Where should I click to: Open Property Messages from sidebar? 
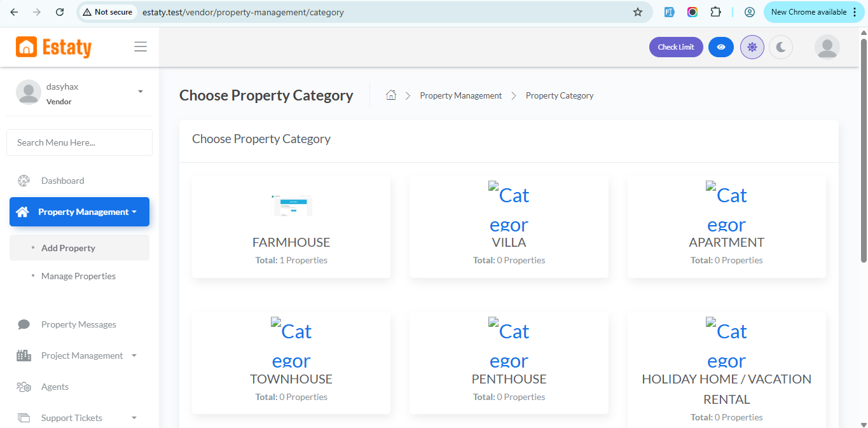click(78, 324)
